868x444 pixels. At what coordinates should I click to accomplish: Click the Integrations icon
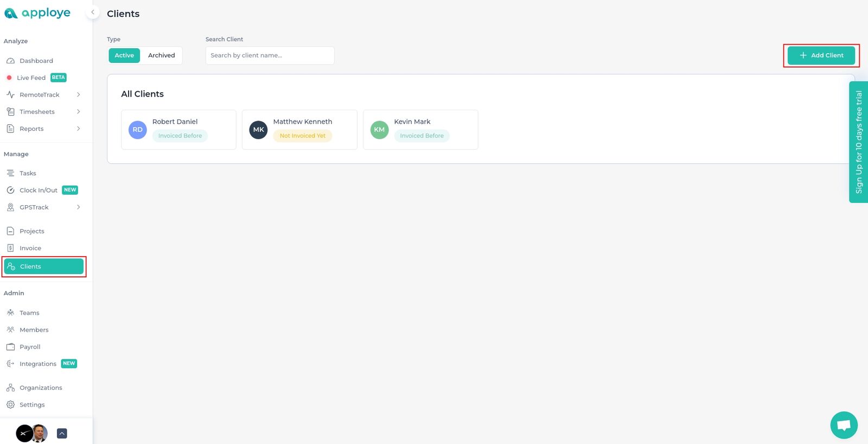pos(10,364)
